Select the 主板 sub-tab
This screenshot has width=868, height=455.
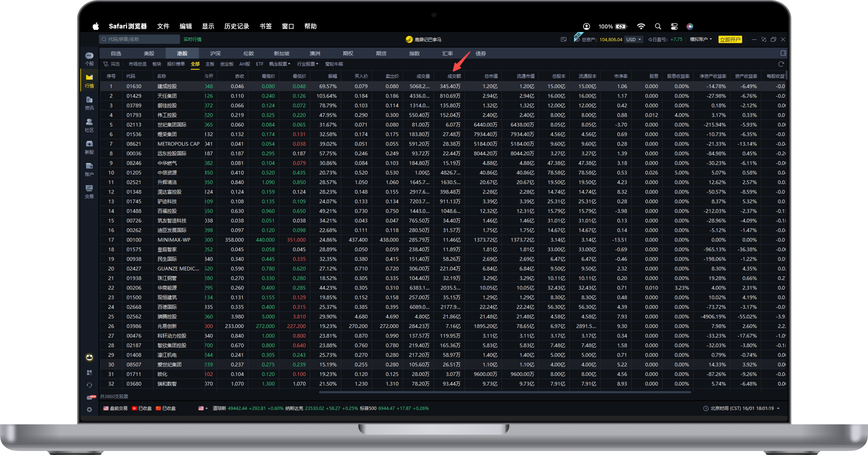tap(210, 64)
